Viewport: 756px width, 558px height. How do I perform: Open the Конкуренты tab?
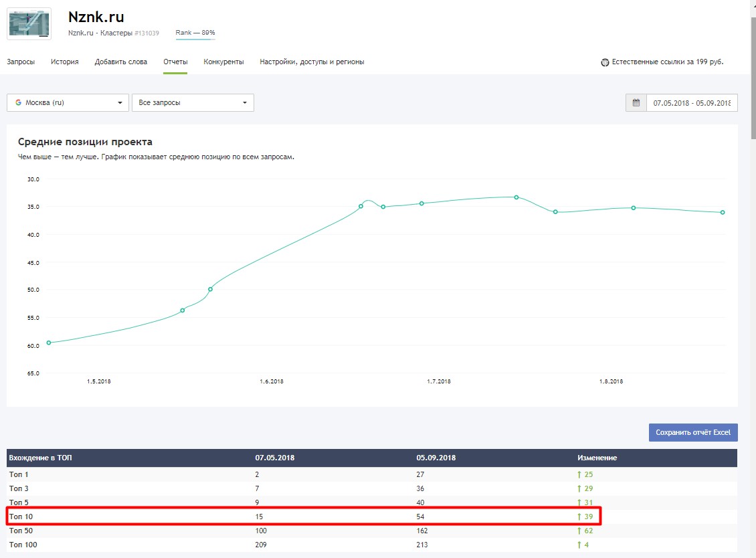(x=223, y=62)
